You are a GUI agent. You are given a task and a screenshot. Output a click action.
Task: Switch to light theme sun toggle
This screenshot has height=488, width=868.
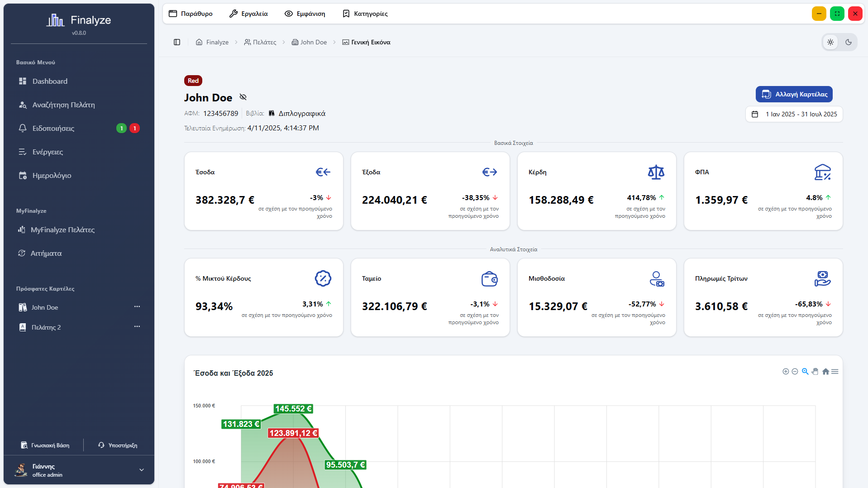tap(830, 42)
